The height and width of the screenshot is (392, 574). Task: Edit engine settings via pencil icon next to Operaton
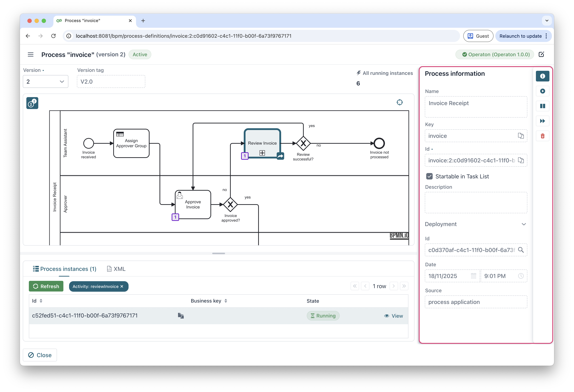click(541, 54)
